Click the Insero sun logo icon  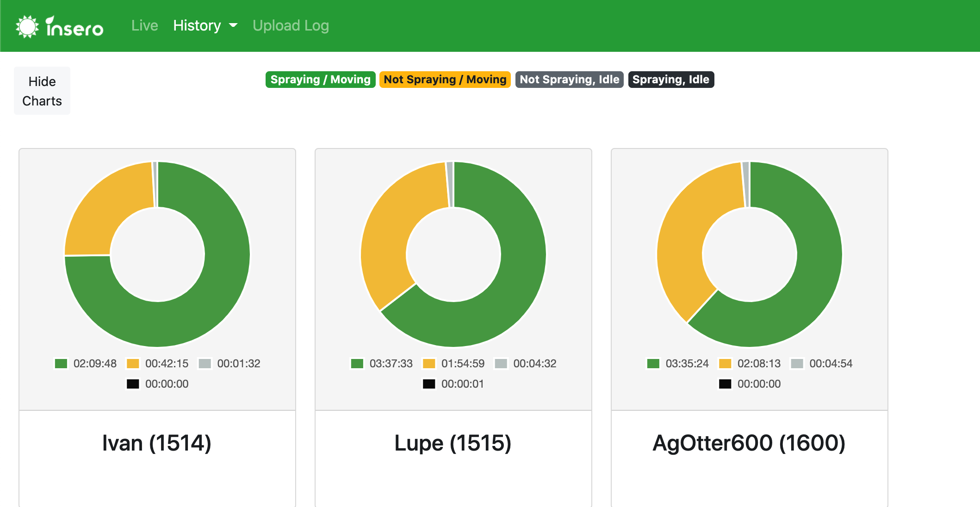(x=27, y=26)
